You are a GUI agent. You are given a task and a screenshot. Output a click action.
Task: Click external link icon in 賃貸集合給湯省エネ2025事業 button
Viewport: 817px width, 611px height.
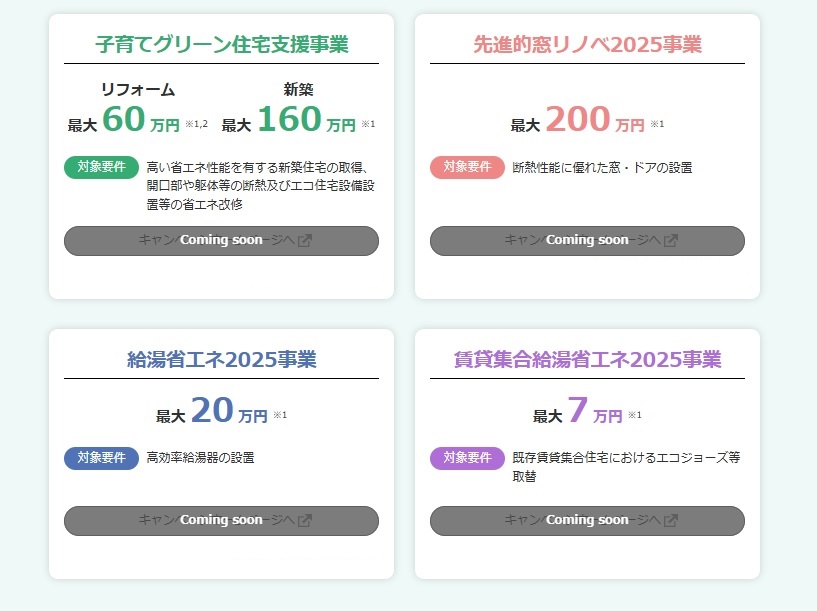671,520
